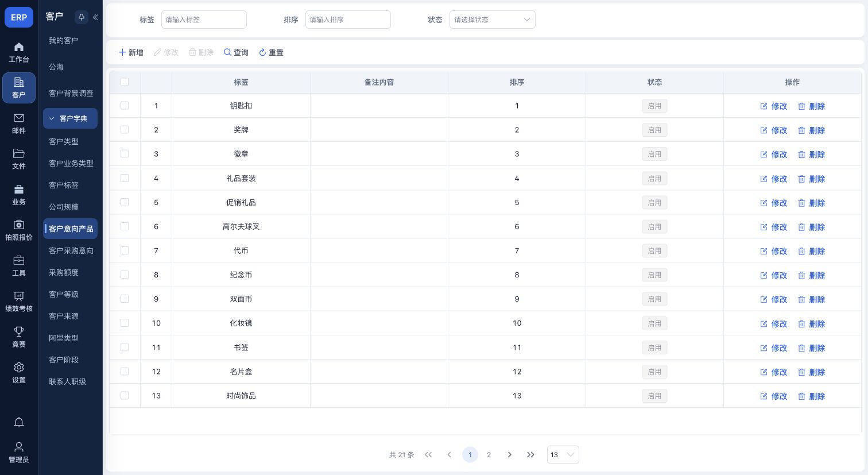
Task: Go to the next page arrow
Action: (x=509, y=454)
